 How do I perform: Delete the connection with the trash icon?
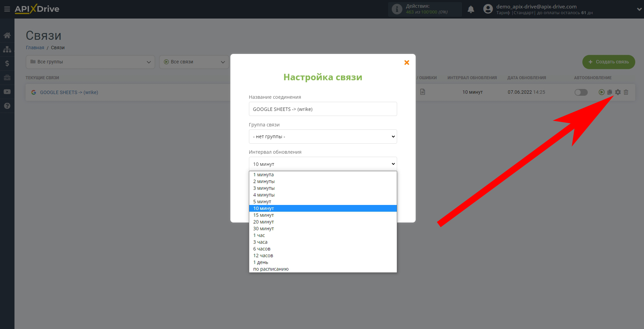pyautogui.click(x=626, y=92)
